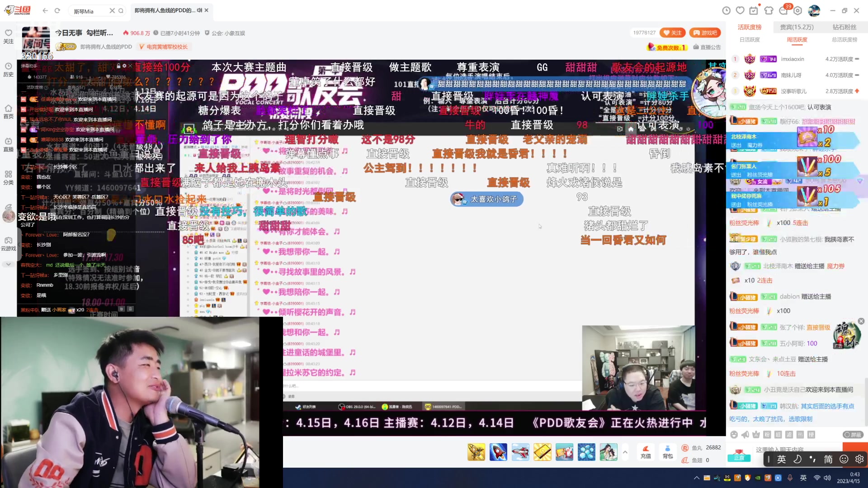Send gold card gift
Image resolution: width=868 pixels, height=488 pixels.
pos(542,452)
